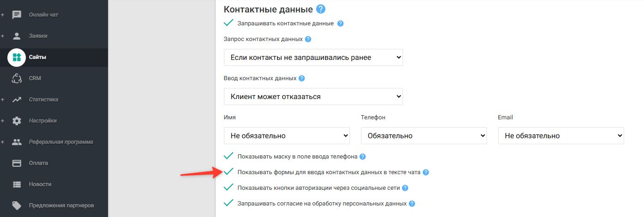Open the Клиент может отказаться dropdown
The image size is (644, 217).
[x=313, y=97]
